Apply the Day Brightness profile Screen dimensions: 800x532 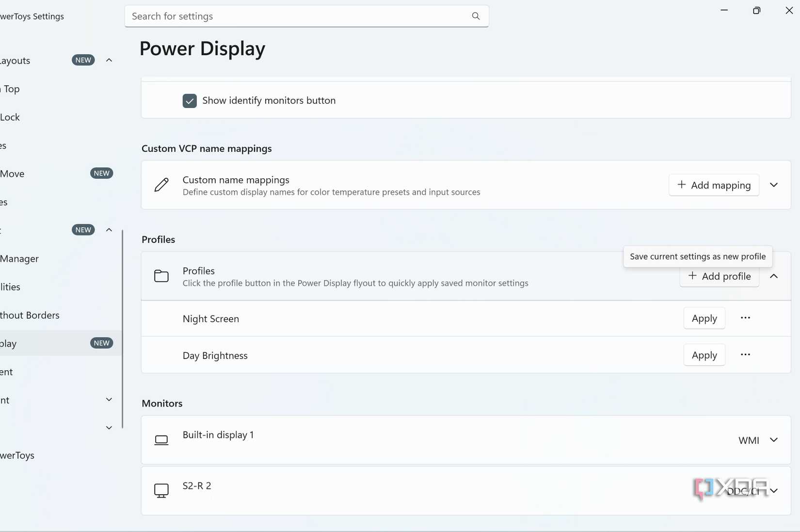pos(704,355)
